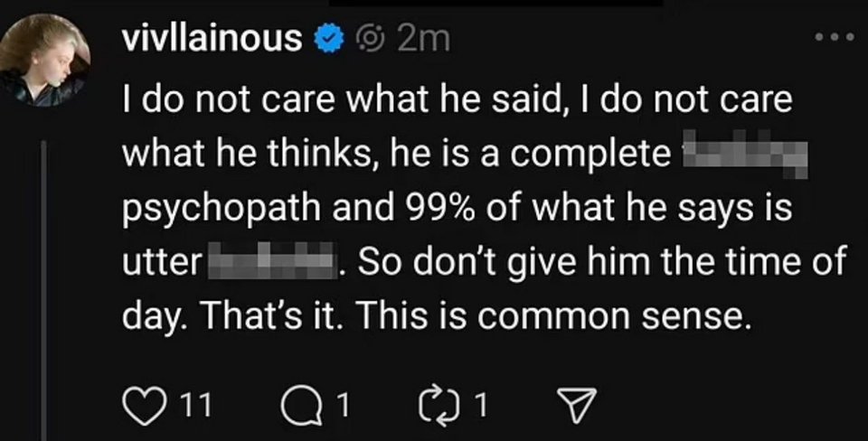The width and height of the screenshot is (868, 441).
Task: Click the word 'psychopath' in the post
Action: click(x=221, y=211)
